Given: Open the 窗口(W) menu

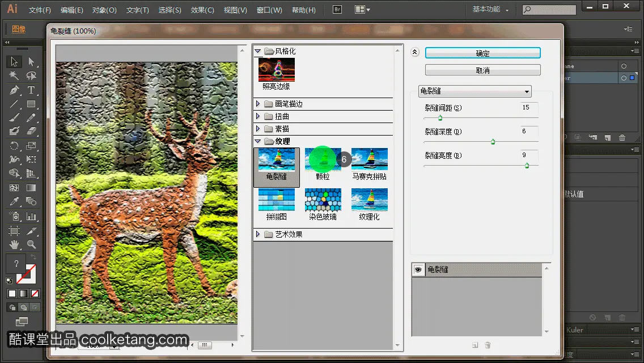Looking at the screenshot, I should point(269,10).
